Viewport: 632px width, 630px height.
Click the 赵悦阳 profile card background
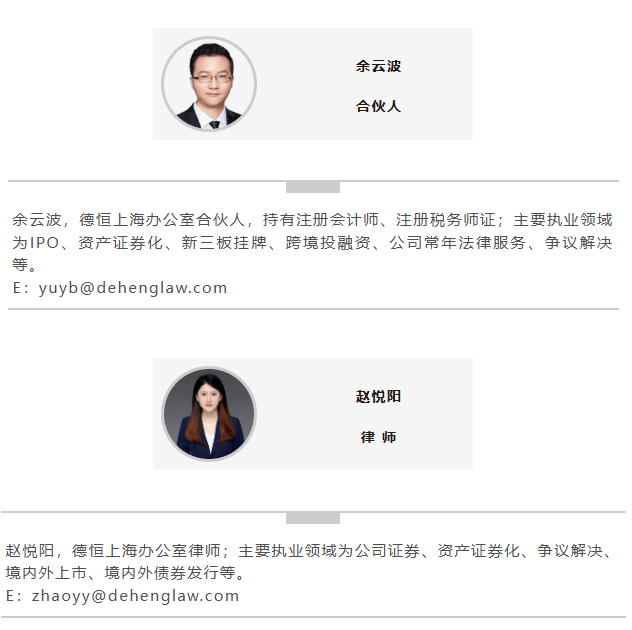[x=313, y=414]
